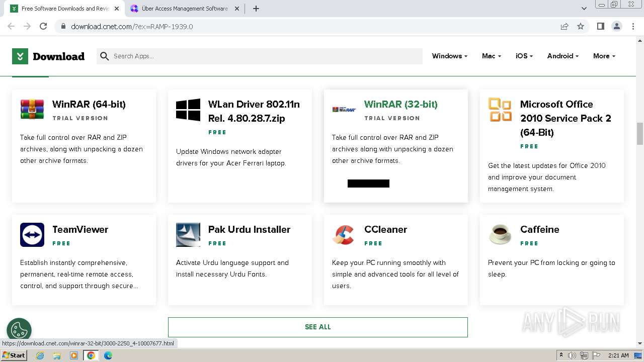Click the Caffeine coffee cup icon

tap(500, 235)
